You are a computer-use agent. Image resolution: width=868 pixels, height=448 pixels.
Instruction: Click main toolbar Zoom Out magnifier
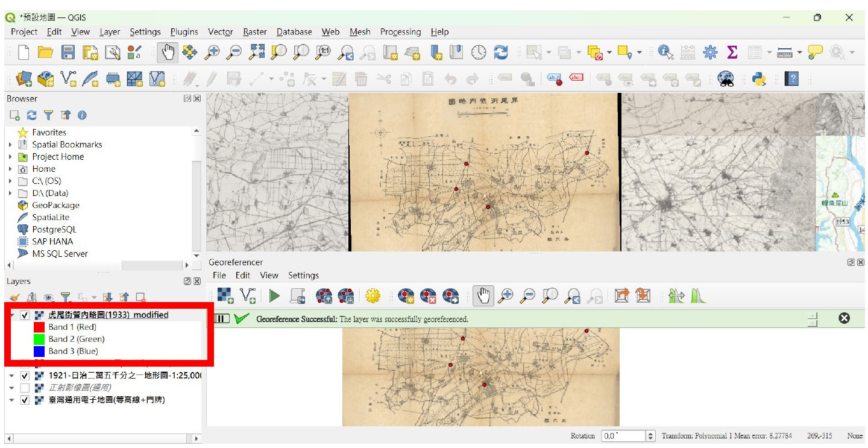point(234,53)
